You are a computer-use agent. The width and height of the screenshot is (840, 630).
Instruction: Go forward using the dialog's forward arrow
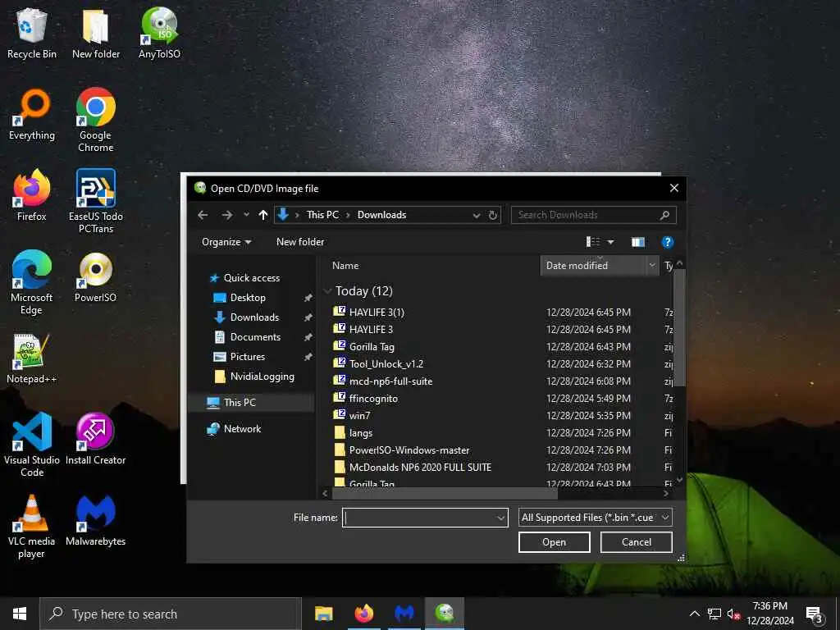(227, 215)
